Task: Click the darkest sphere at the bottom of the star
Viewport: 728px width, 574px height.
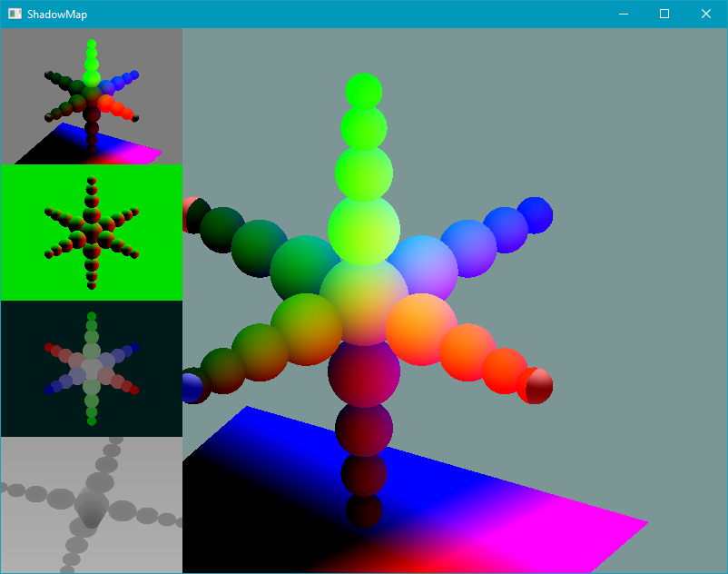Action: 364,510
